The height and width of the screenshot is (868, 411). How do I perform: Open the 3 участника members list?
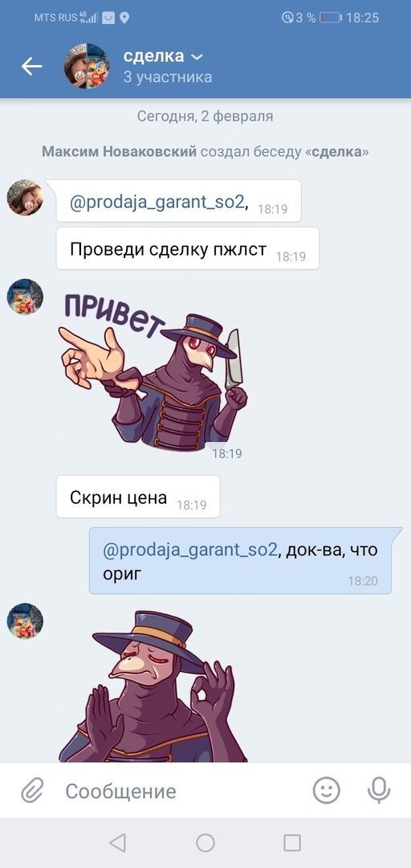point(168,77)
